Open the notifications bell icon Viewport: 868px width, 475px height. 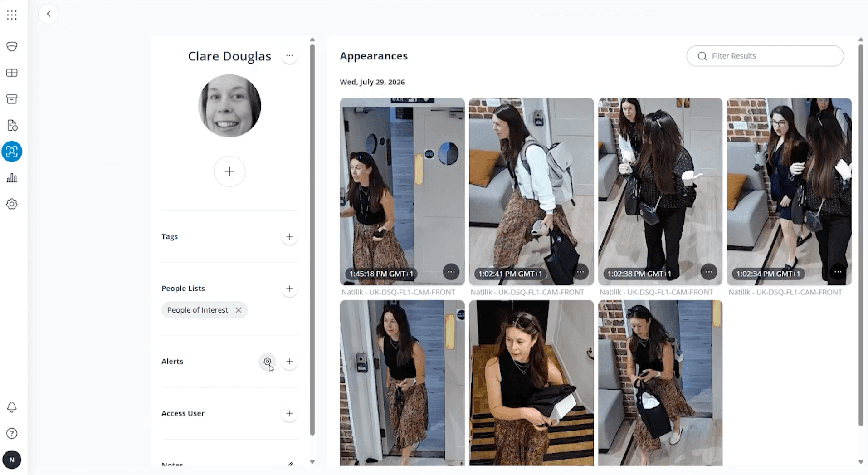[12, 407]
